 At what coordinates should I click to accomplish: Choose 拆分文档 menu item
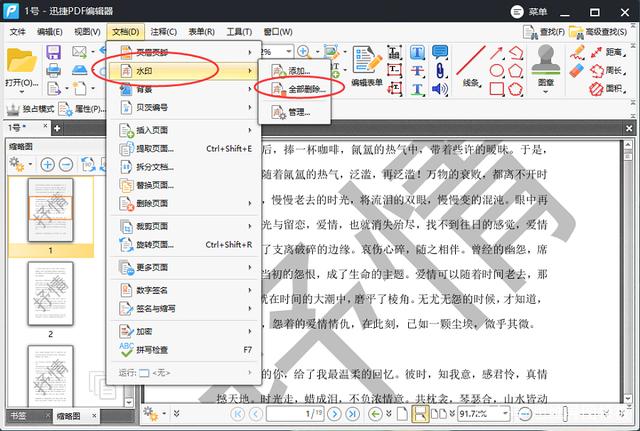point(184,167)
